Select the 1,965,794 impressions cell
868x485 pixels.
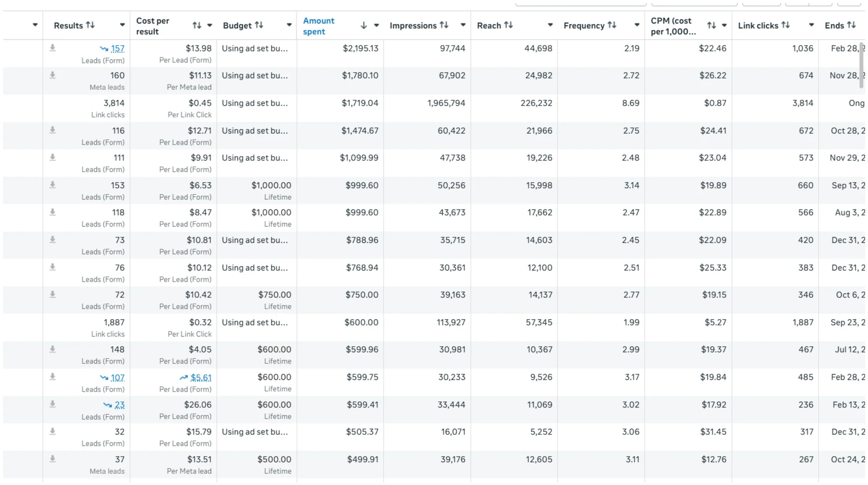tap(446, 103)
